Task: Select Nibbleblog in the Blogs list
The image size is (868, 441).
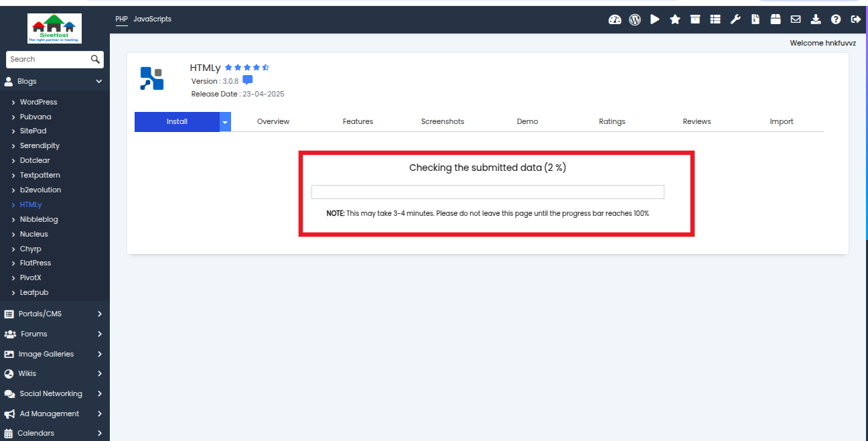Action: coord(39,219)
